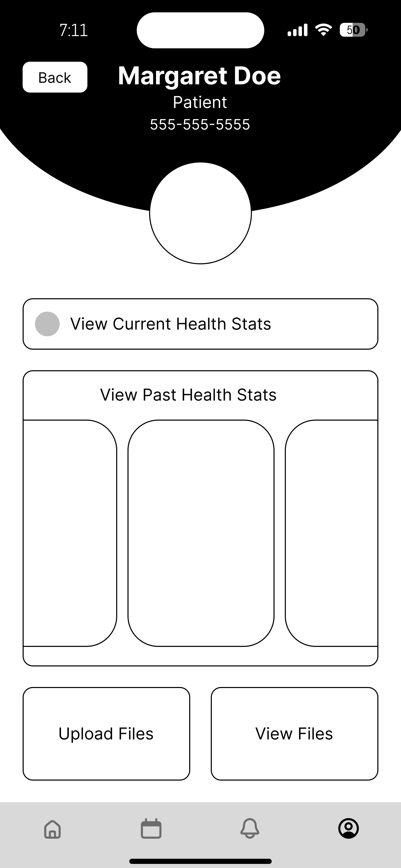Viewport: 401px width, 868px height.
Task: Tap the battery indicator icon
Action: 353,30
